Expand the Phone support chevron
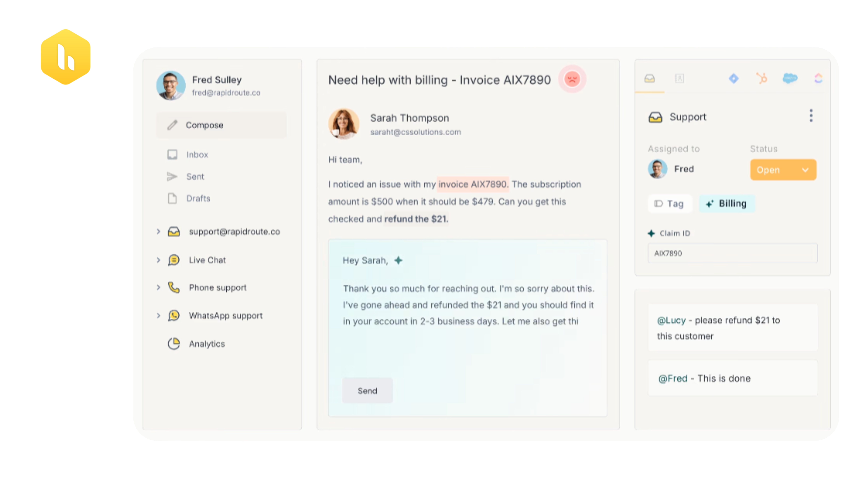 coord(158,288)
